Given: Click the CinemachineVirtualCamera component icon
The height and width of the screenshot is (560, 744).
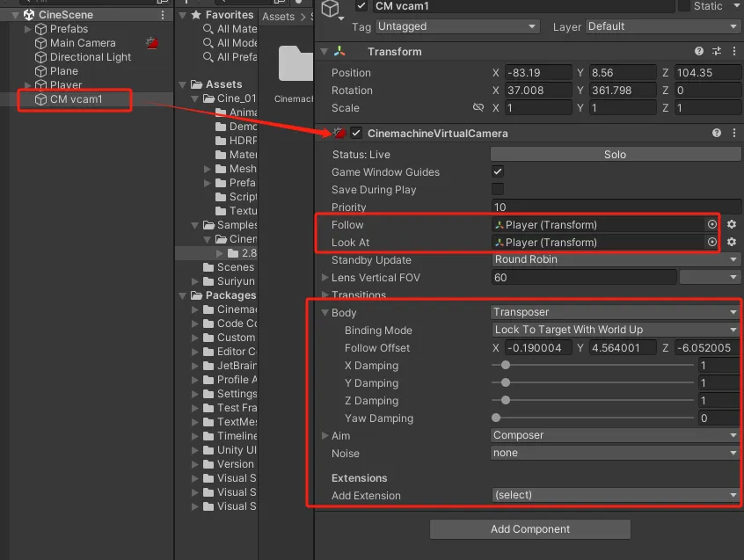Looking at the screenshot, I should pyautogui.click(x=339, y=134).
